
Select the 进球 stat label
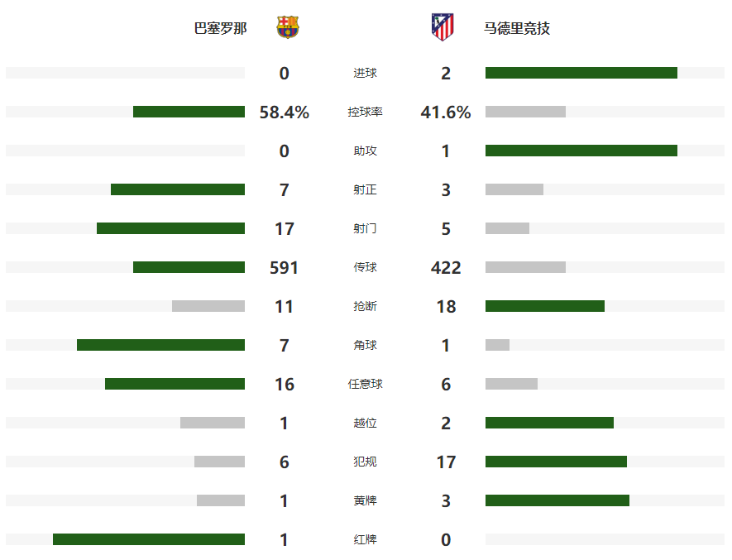(365, 73)
